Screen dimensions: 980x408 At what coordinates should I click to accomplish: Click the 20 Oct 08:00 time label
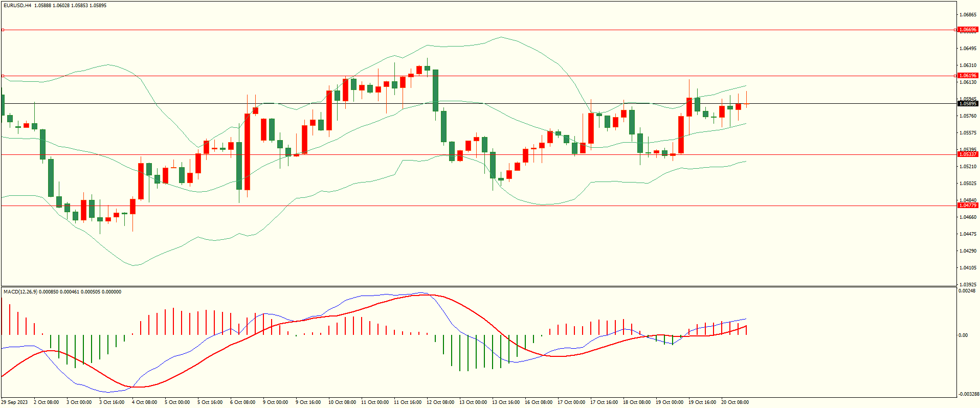coord(734,402)
